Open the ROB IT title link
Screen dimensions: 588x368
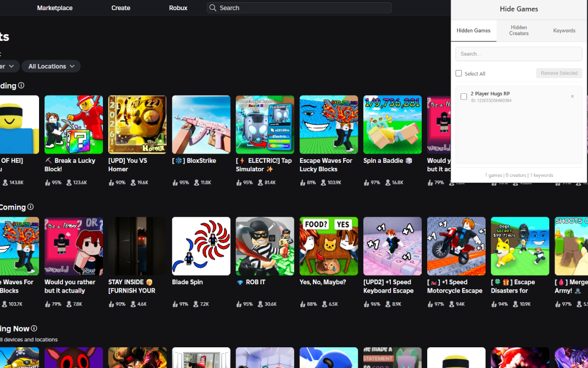[251, 282]
